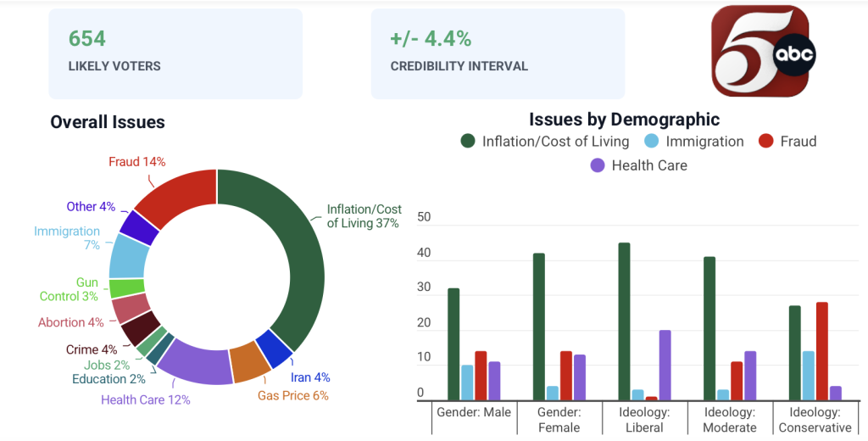The image size is (868, 441).
Task: Select the blue Iran donut slice
Action: point(275,349)
